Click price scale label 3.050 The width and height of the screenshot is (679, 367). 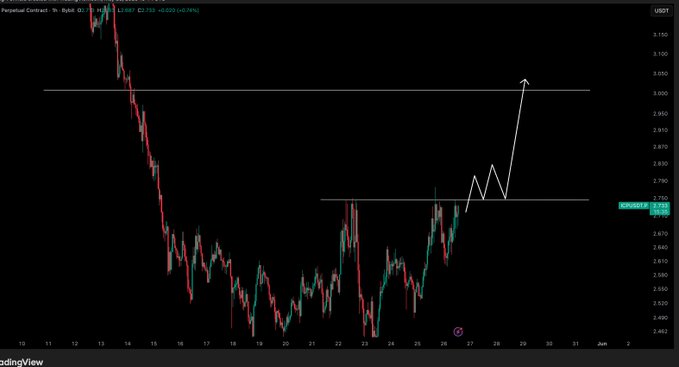click(x=660, y=74)
